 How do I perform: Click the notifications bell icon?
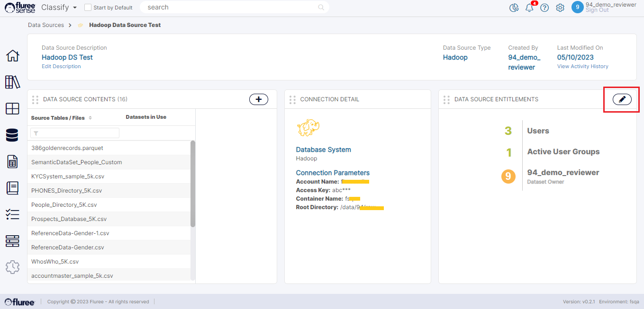coord(529,8)
